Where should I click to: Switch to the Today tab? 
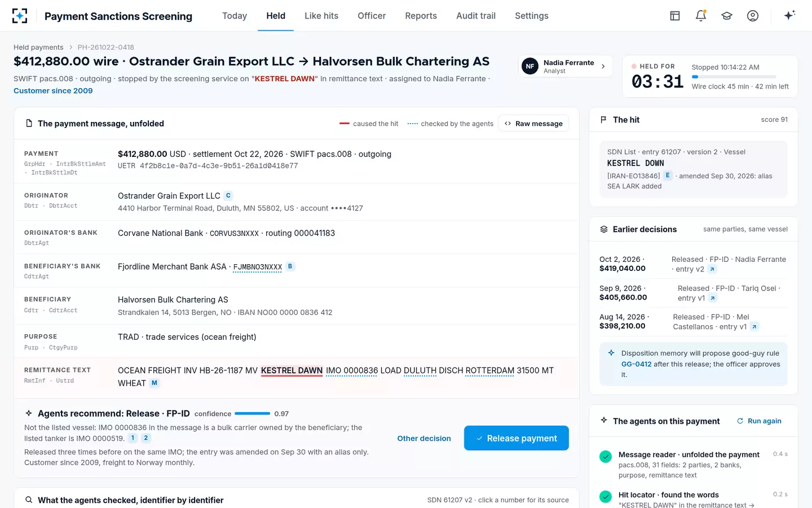click(x=235, y=16)
